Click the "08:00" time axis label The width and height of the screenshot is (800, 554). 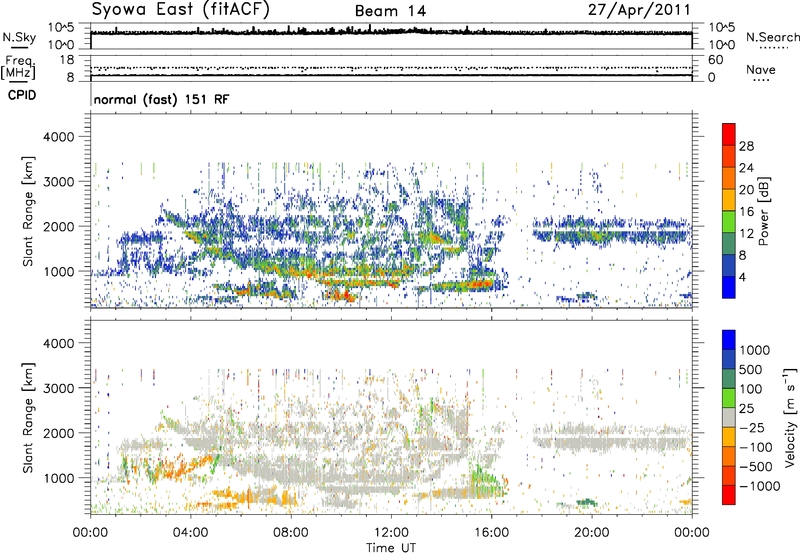[291, 533]
